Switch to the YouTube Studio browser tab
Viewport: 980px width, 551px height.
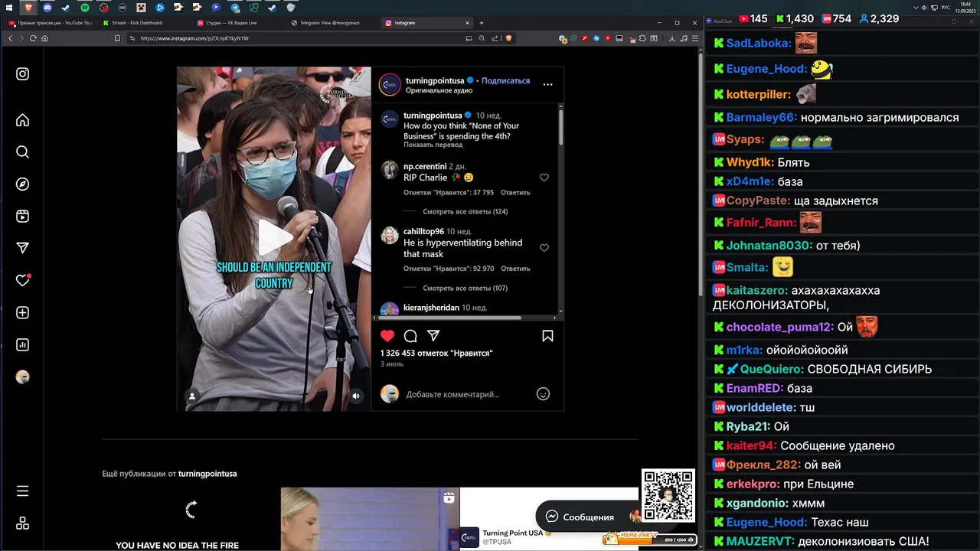(50, 23)
